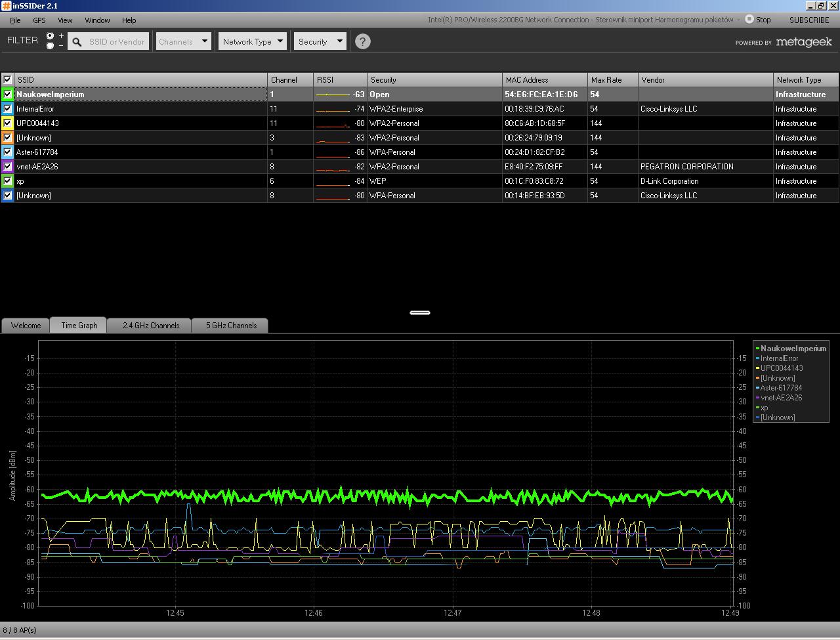Open the Security filter dropdown
This screenshot has width=840, height=640.
coord(320,41)
